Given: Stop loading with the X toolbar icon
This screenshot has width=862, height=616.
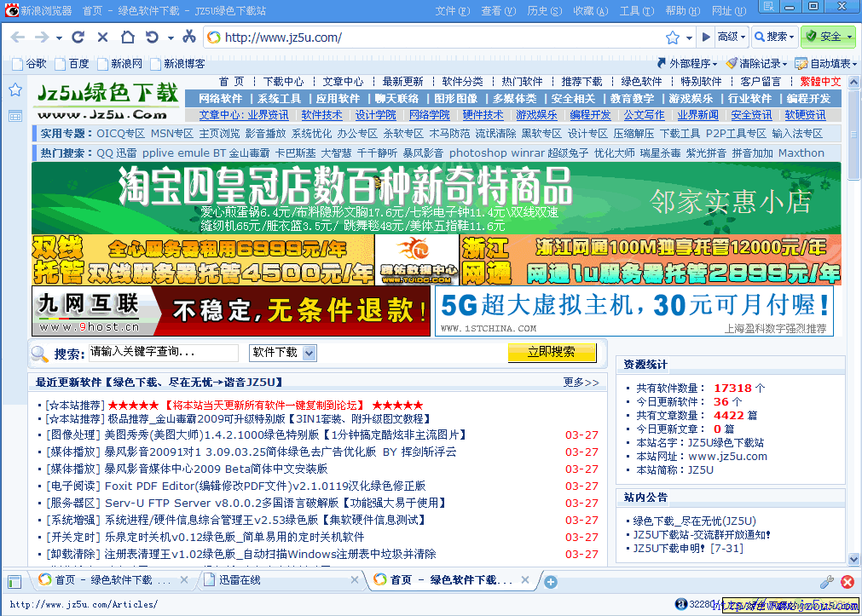Looking at the screenshot, I should 103,37.
